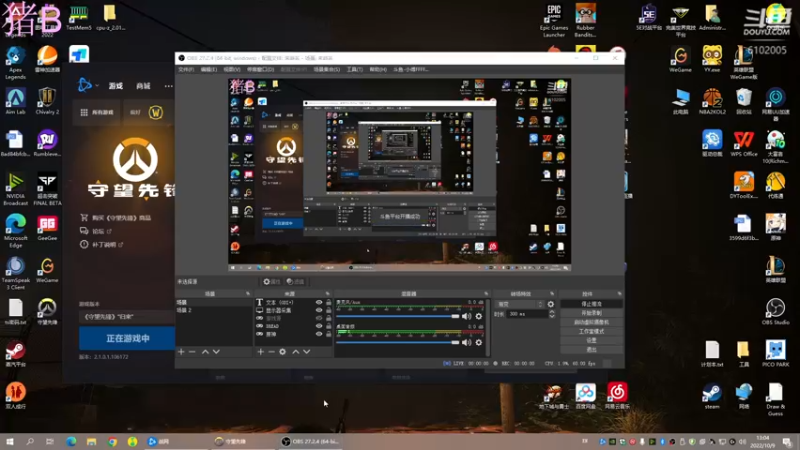
Task: Adjust the Desktop Audio volume slider
Action: 398,342
